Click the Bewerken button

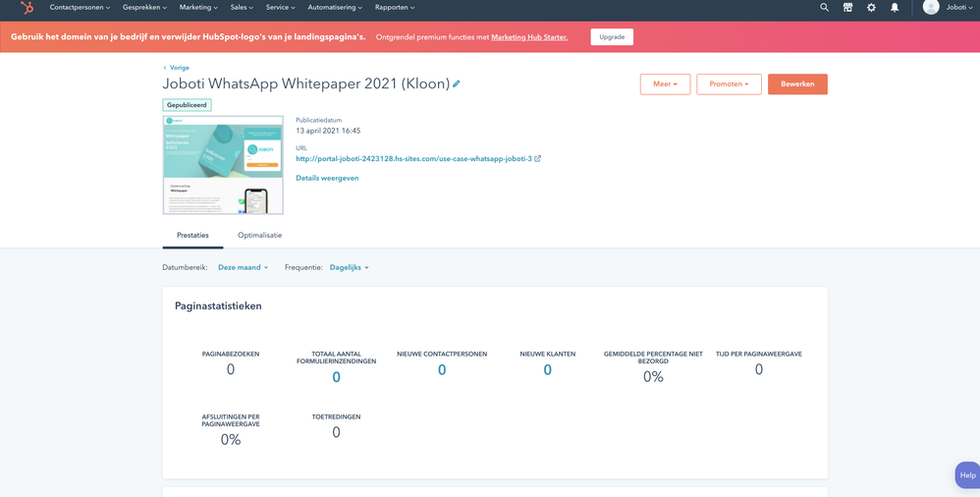(x=797, y=83)
